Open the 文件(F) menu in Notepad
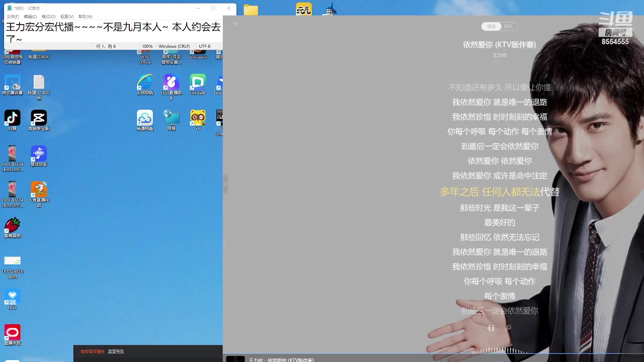 click(x=13, y=16)
